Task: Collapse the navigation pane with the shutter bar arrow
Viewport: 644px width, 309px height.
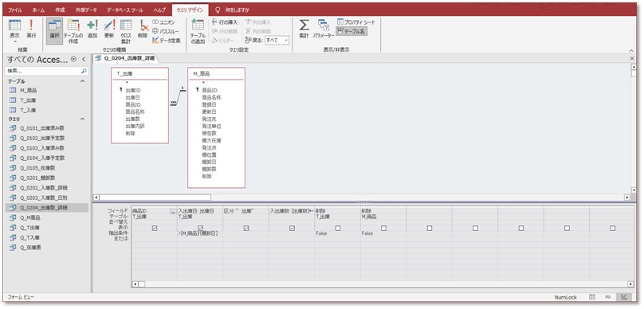Action: 84,60
